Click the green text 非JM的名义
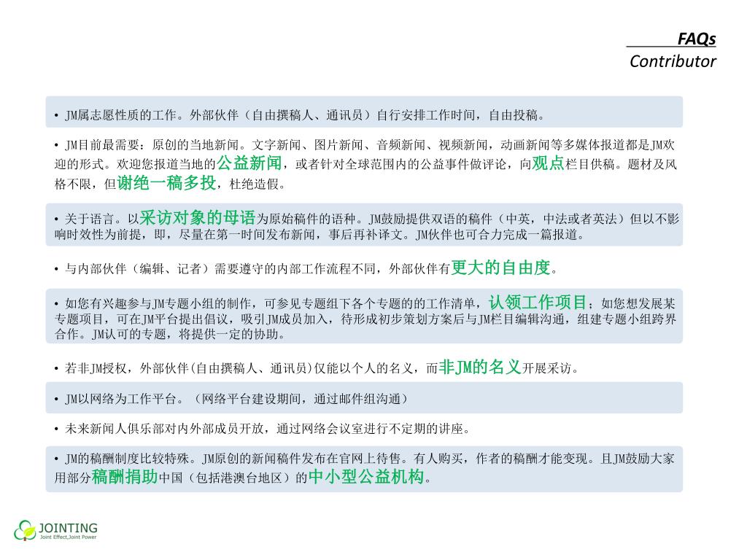The width and height of the screenshot is (747, 560). coord(479,367)
